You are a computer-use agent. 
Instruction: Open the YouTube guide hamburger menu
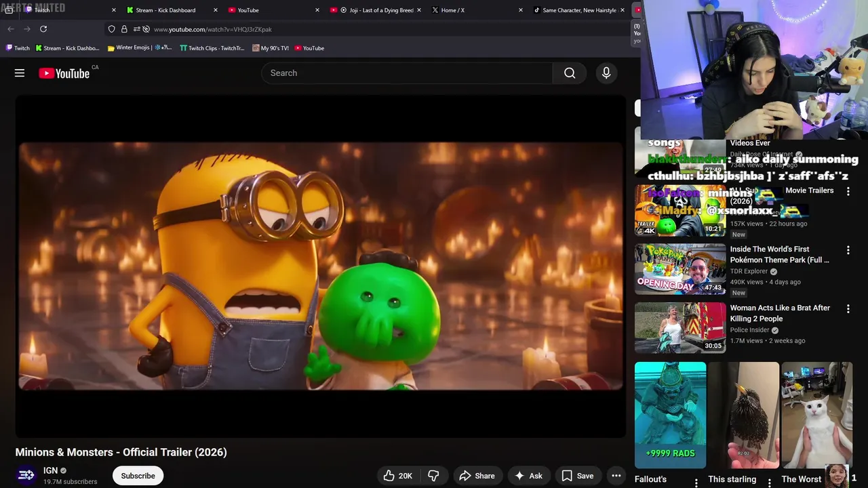(x=20, y=73)
